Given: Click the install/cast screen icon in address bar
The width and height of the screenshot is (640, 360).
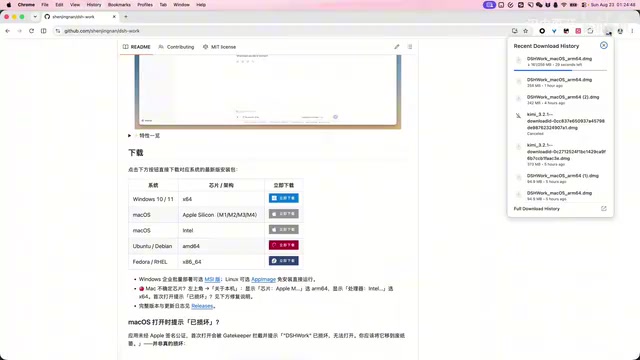Looking at the screenshot, I should tap(515, 31).
